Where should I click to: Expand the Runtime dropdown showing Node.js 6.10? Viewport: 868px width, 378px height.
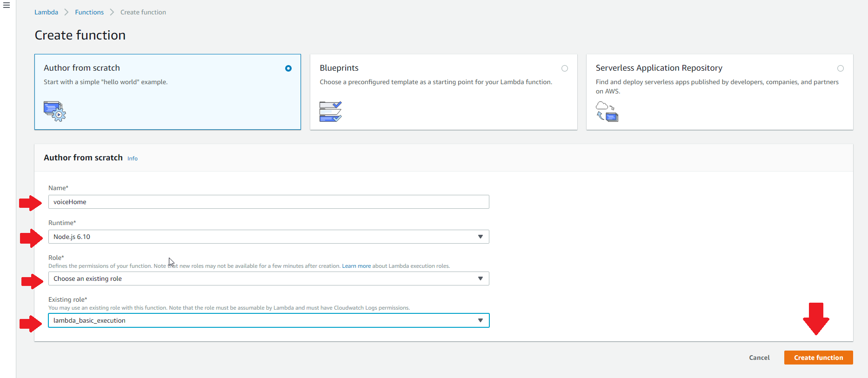click(268, 237)
